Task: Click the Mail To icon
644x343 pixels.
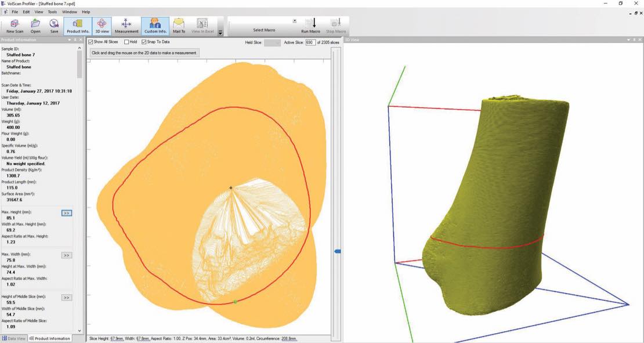Action: [179, 26]
